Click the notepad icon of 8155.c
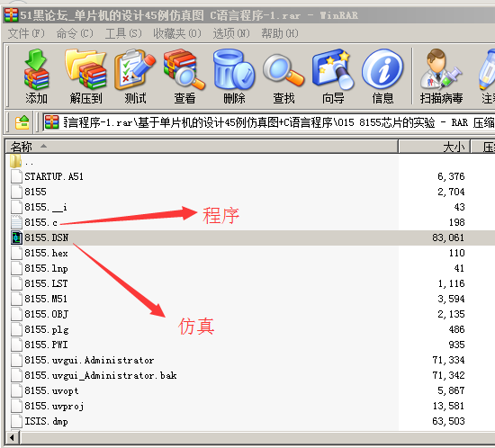The width and height of the screenshot is (495, 448). tap(16, 222)
